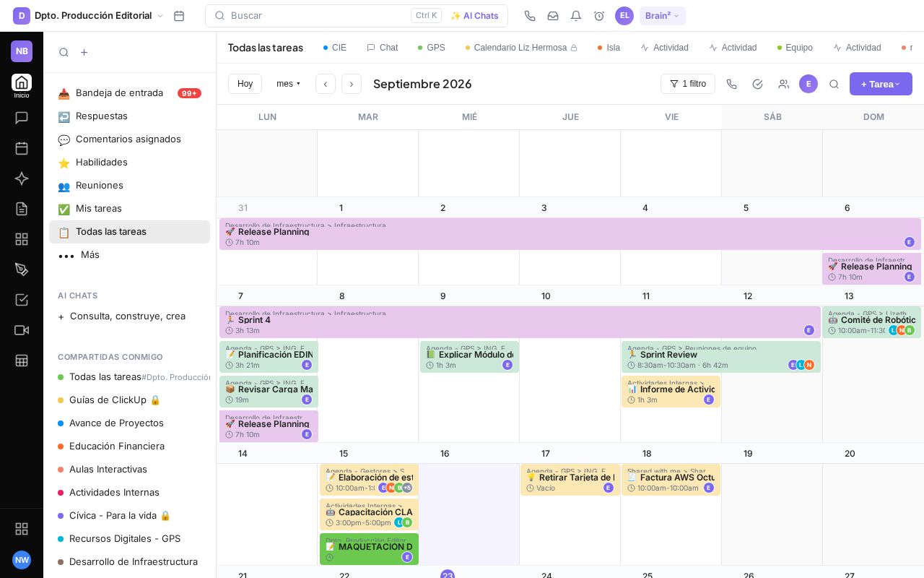The image size is (924, 578).
Task: Open the calendar planner icon in the left rail
Action: point(22,148)
